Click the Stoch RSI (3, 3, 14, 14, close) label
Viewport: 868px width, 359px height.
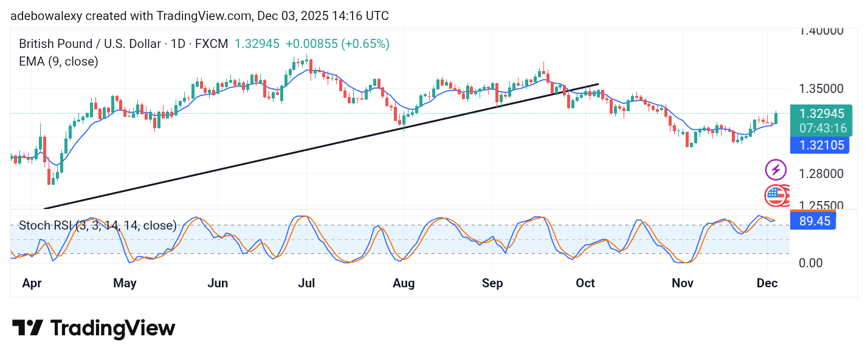click(98, 226)
